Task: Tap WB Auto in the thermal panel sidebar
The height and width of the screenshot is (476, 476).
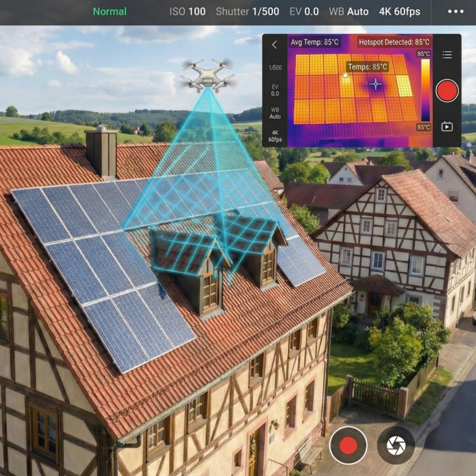Action: (275, 113)
